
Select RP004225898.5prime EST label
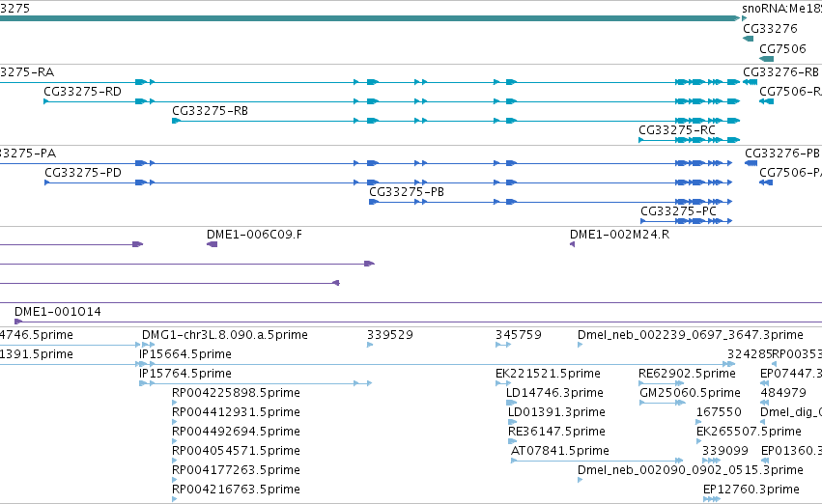[236, 394]
